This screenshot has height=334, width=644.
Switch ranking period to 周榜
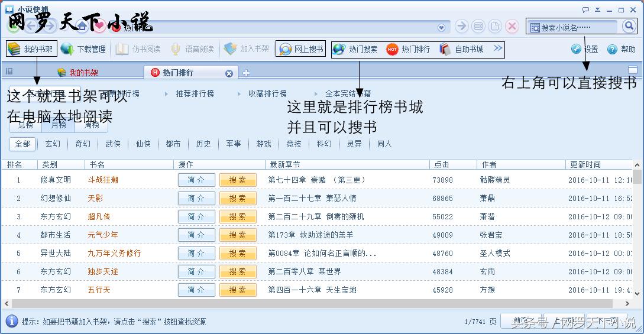click(x=92, y=125)
